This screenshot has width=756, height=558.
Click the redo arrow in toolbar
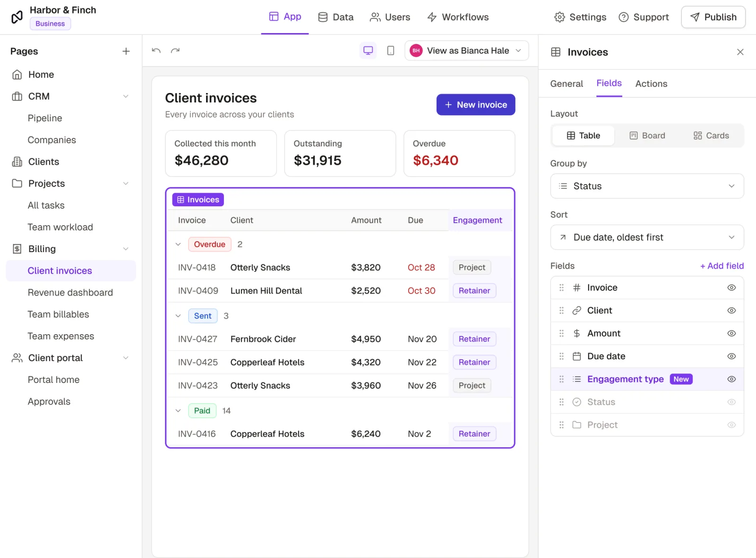click(x=175, y=51)
